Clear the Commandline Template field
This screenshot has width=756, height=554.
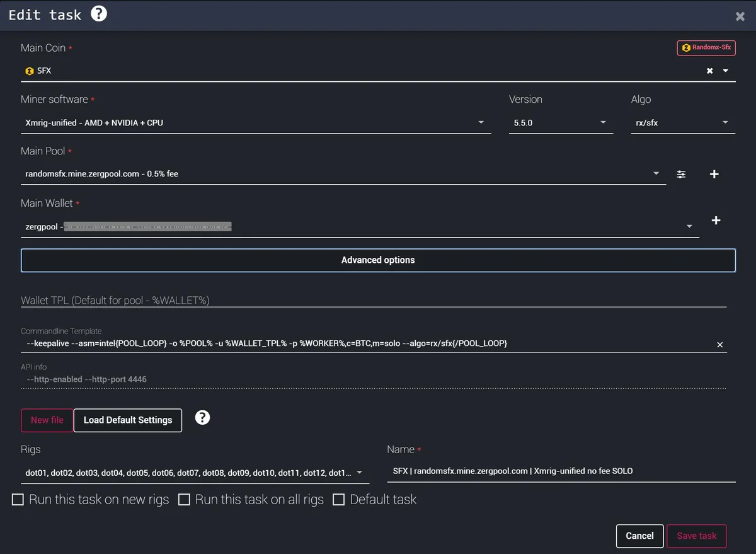pyautogui.click(x=720, y=345)
